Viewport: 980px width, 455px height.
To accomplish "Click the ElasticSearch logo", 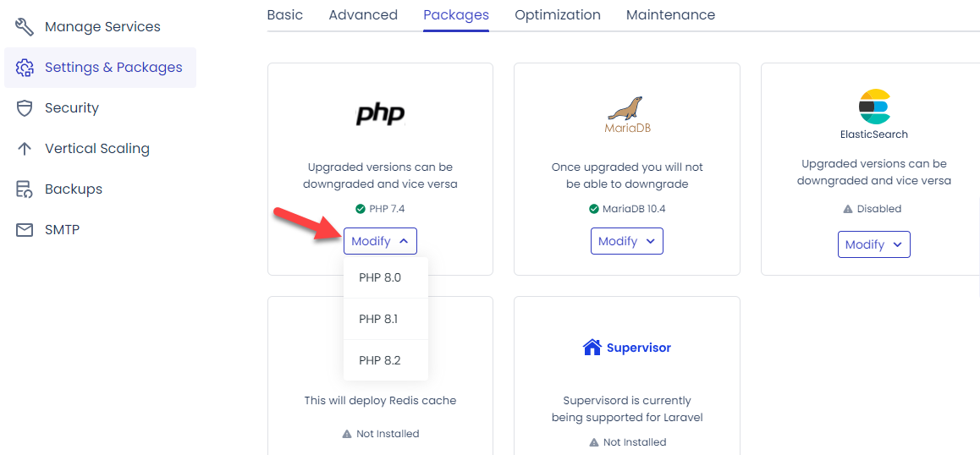I will [874, 107].
